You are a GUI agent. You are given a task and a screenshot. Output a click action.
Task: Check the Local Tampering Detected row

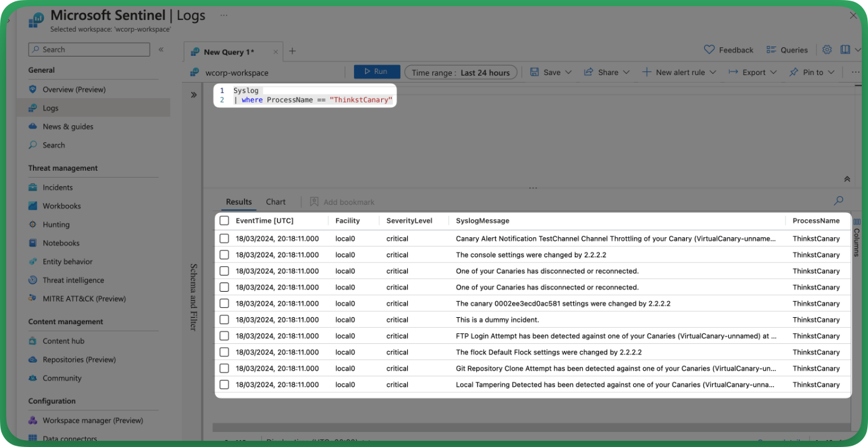pos(224,384)
